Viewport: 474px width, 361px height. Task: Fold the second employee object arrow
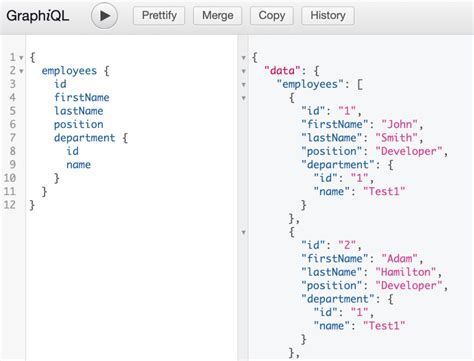(244, 232)
